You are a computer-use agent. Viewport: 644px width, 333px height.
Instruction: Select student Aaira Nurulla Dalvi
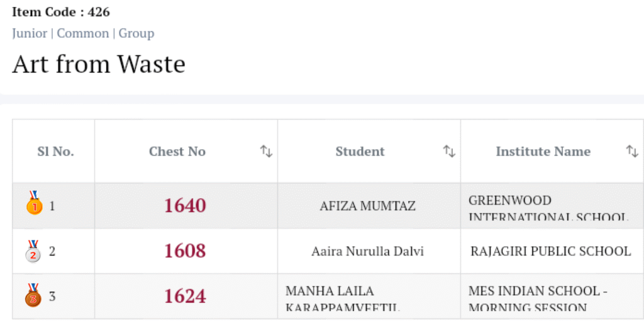[x=367, y=251]
